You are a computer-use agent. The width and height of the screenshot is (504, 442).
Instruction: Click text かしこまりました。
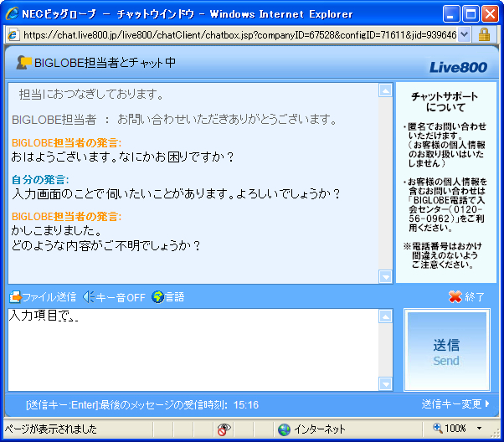tap(56, 230)
